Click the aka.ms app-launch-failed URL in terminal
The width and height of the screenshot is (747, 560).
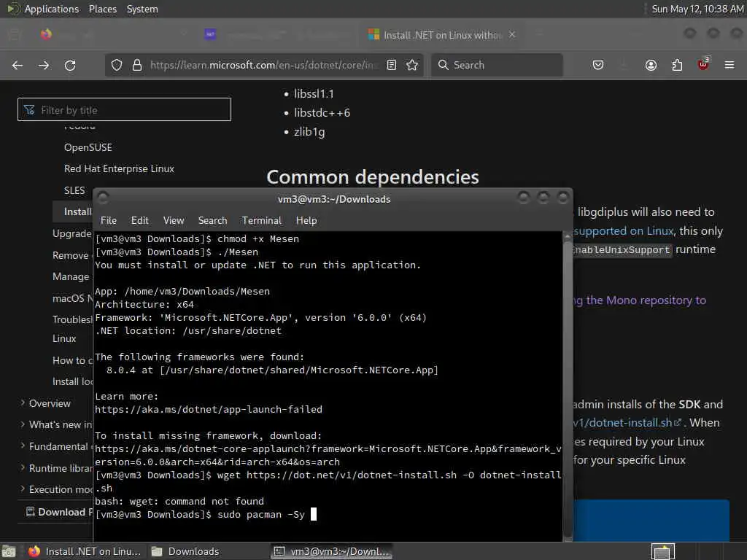pyautogui.click(x=209, y=410)
